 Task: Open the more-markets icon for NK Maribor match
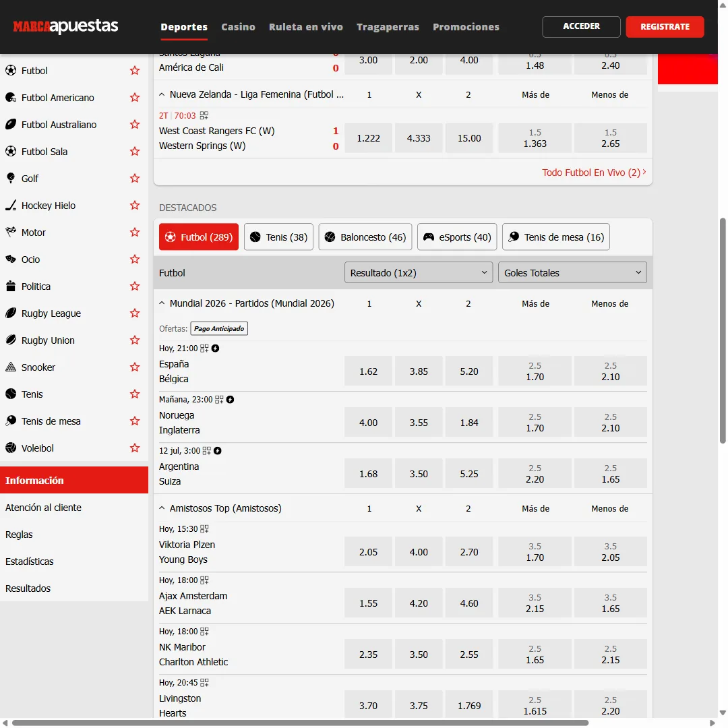point(204,632)
